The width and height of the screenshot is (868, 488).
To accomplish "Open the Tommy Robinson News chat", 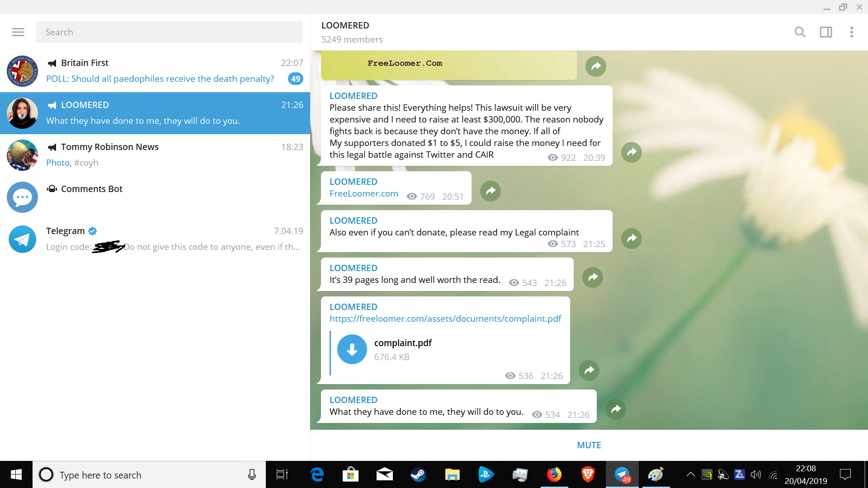I will (155, 155).
